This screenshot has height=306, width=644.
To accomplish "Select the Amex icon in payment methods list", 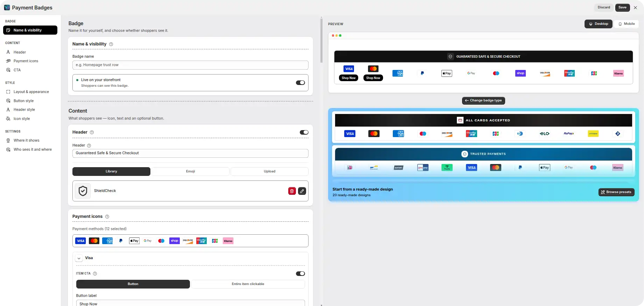I will click(x=107, y=241).
